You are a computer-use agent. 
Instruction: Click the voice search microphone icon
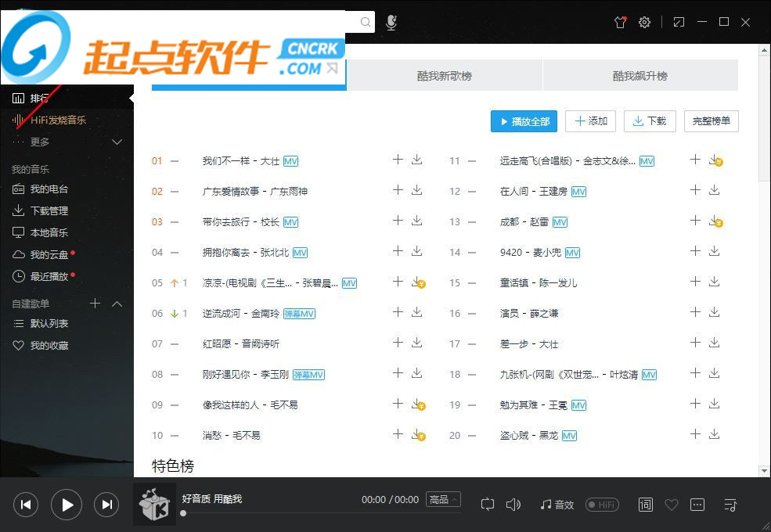391,23
